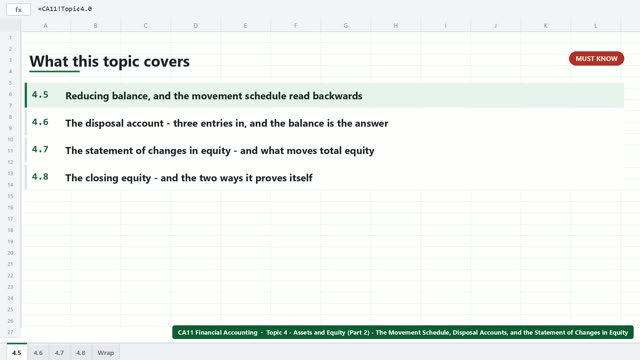Open the Wrap sheet tab
Viewport: 640px width, 360px height.
106,352
